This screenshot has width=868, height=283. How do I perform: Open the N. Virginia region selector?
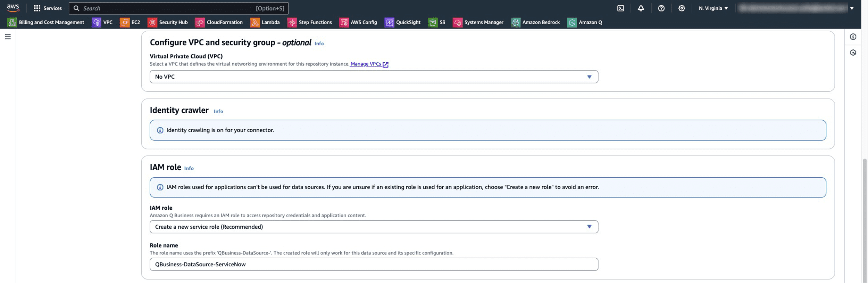pos(713,8)
